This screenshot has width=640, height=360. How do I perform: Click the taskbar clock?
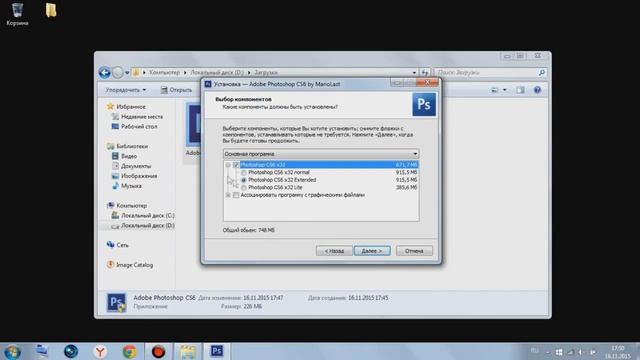click(618, 352)
